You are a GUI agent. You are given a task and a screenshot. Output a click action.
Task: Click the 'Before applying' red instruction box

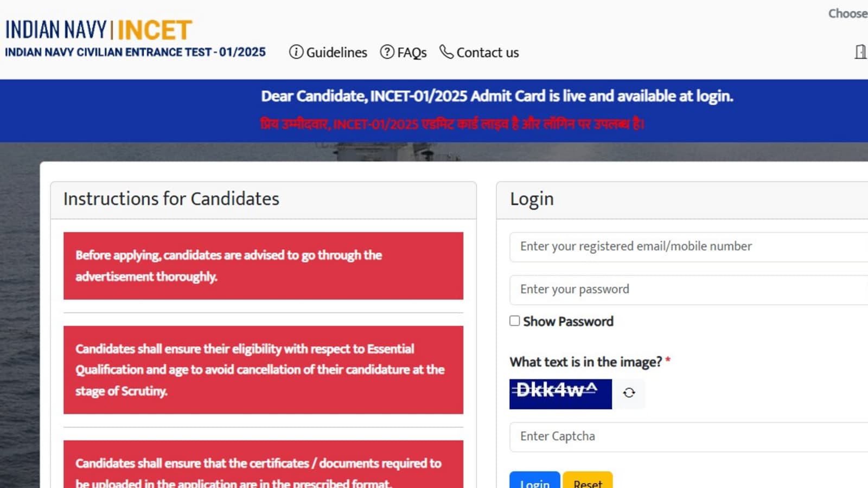coord(263,266)
